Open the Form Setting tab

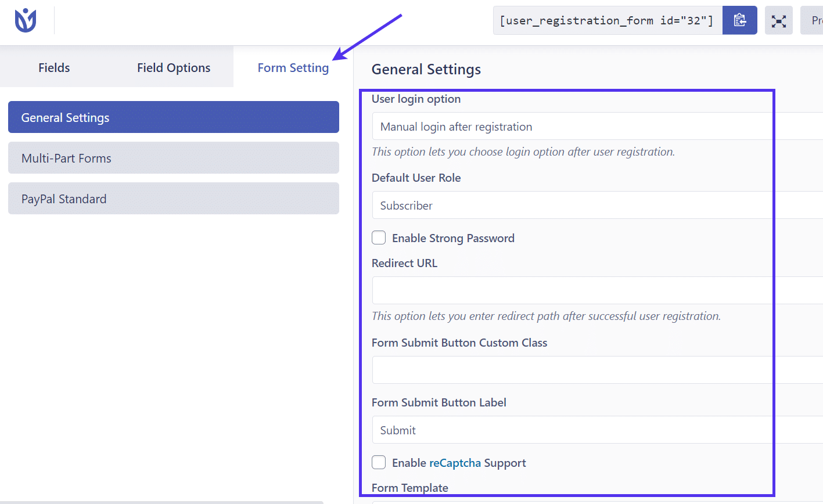click(293, 67)
